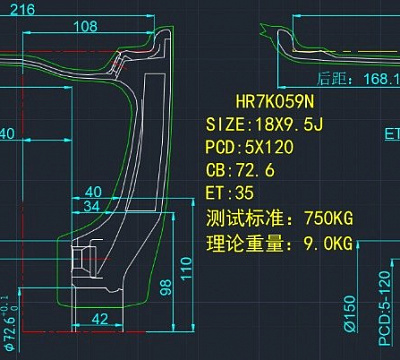Click the 216 dimension value
The height and width of the screenshot is (360, 400).
coord(22,10)
